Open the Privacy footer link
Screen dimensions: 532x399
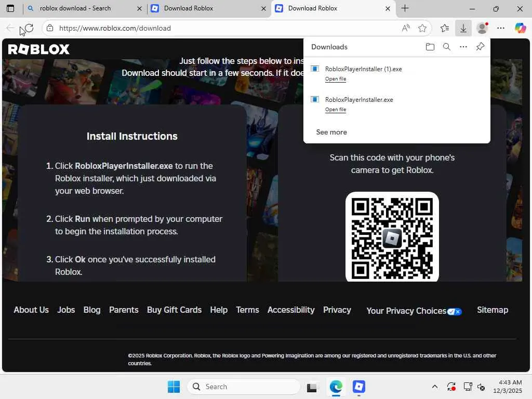coord(337,310)
